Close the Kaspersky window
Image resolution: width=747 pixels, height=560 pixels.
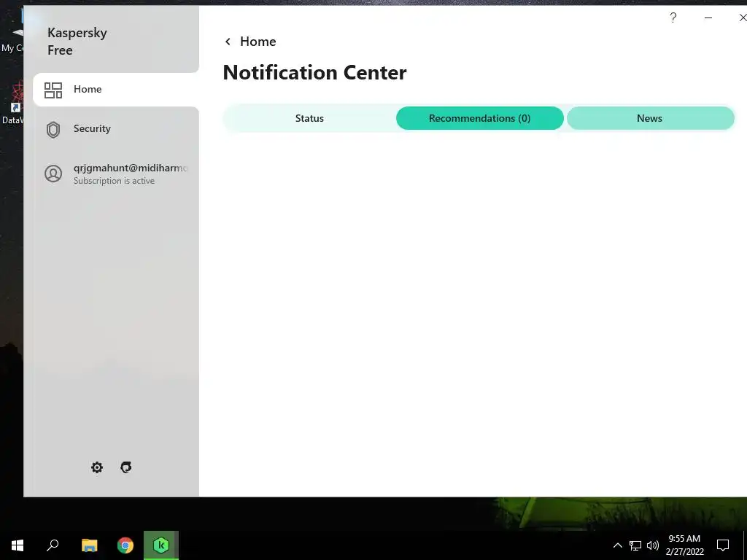point(742,18)
